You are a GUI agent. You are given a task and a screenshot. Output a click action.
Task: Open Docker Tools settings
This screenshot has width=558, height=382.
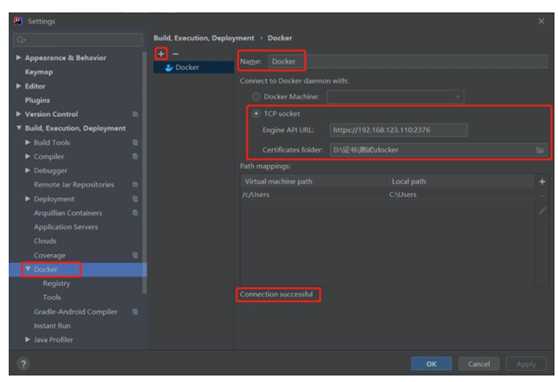(52, 297)
